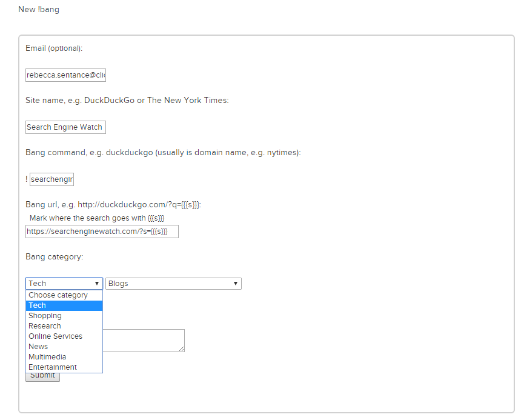
Task: Click the Bang url input field
Action: (102, 232)
